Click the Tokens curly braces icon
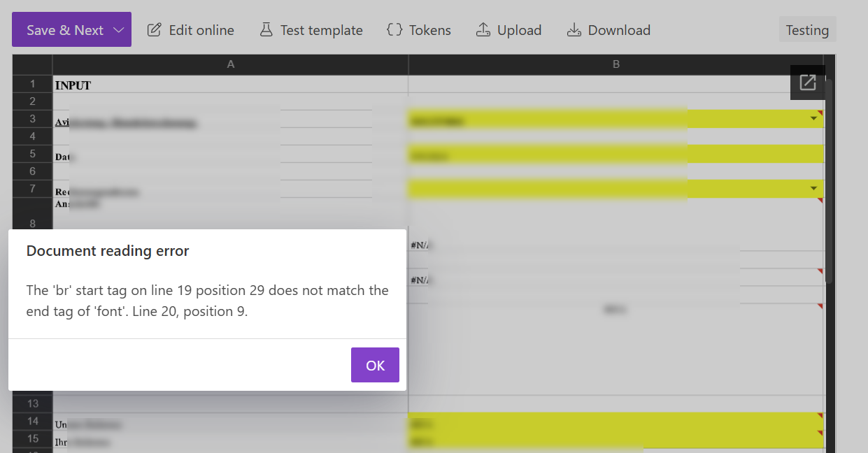Screen dimensions: 868x453 click(x=394, y=30)
